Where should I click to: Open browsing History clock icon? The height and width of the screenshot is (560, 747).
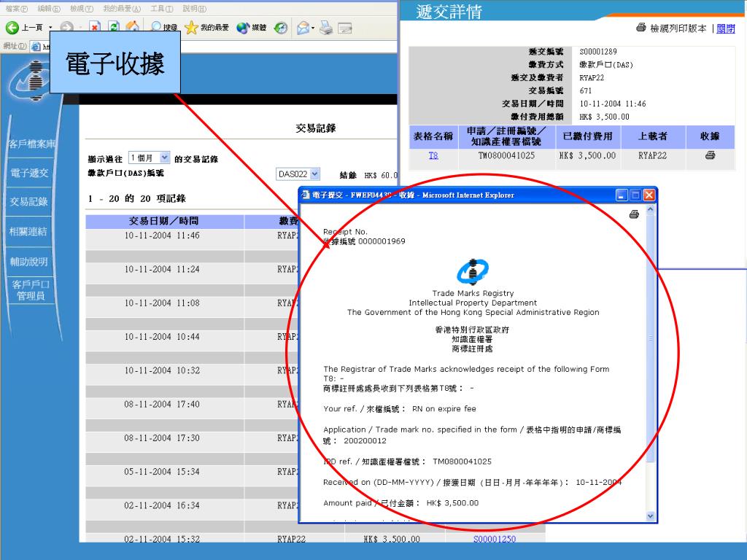click(x=281, y=28)
